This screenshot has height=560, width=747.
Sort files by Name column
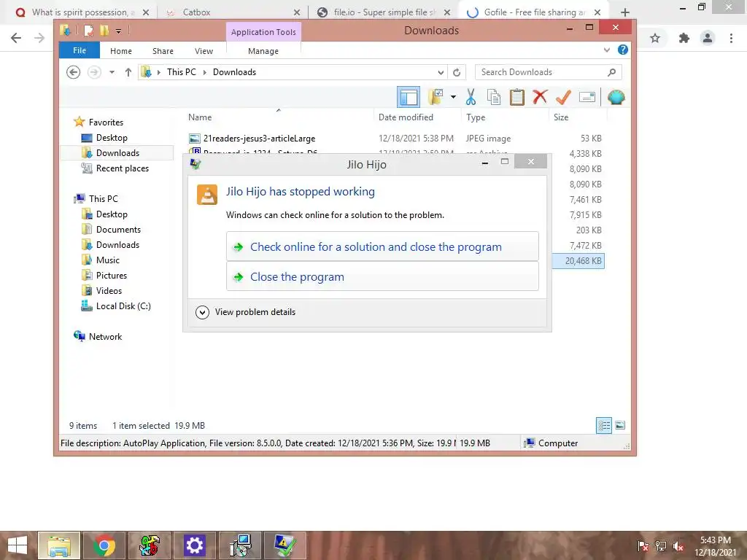click(200, 117)
